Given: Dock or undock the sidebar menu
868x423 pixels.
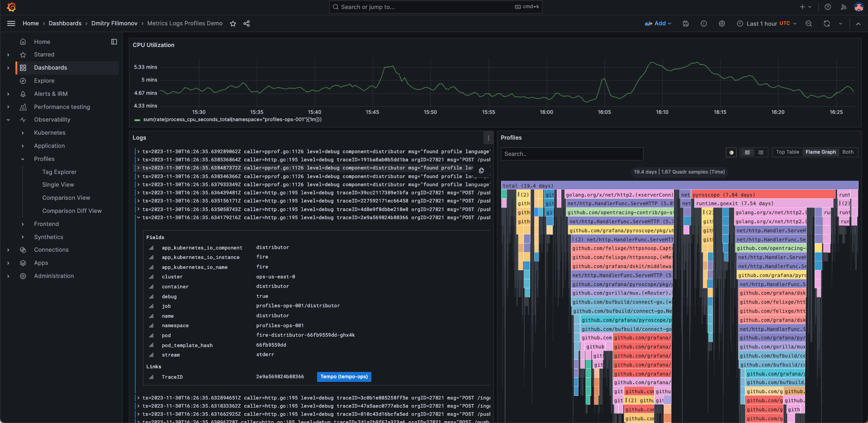Looking at the screenshot, I should [114, 42].
